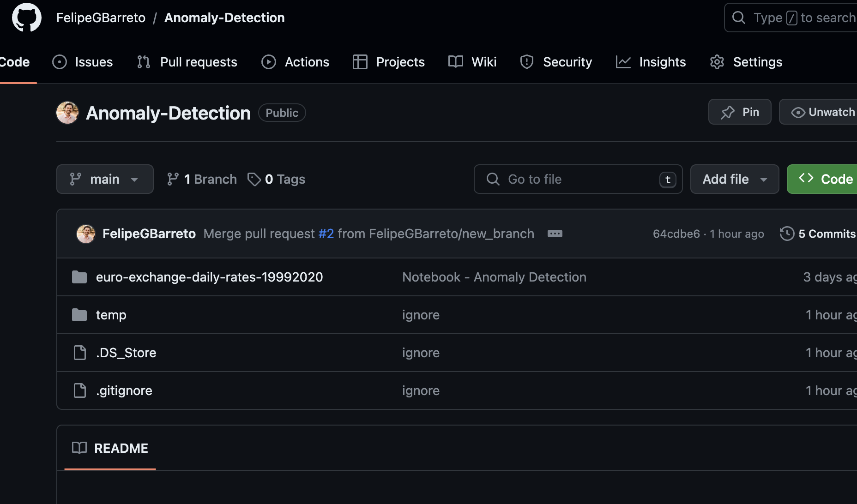Click the gear icon on Settings tab

pos(717,62)
